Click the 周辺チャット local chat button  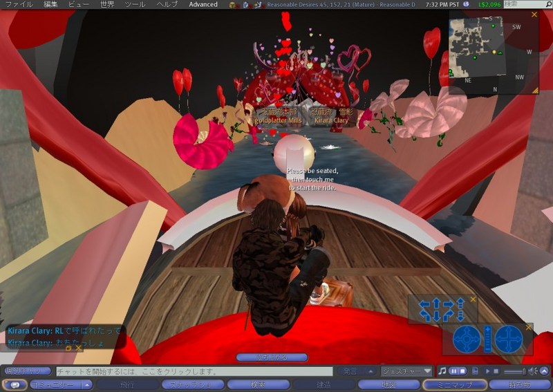(28, 371)
